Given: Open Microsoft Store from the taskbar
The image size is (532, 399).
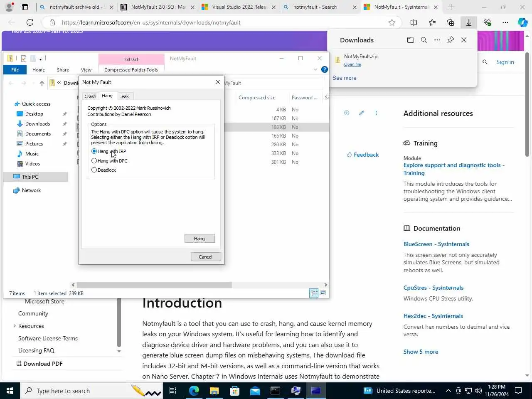Looking at the screenshot, I should [234, 391].
